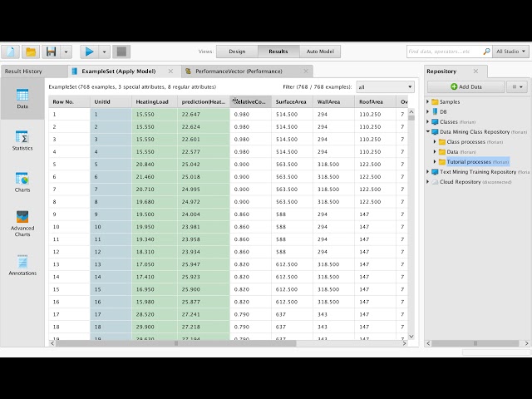Screen dimensions: 532x399
Task: Open the Repository options menu dropdown
Action: [x=517, y=86]
